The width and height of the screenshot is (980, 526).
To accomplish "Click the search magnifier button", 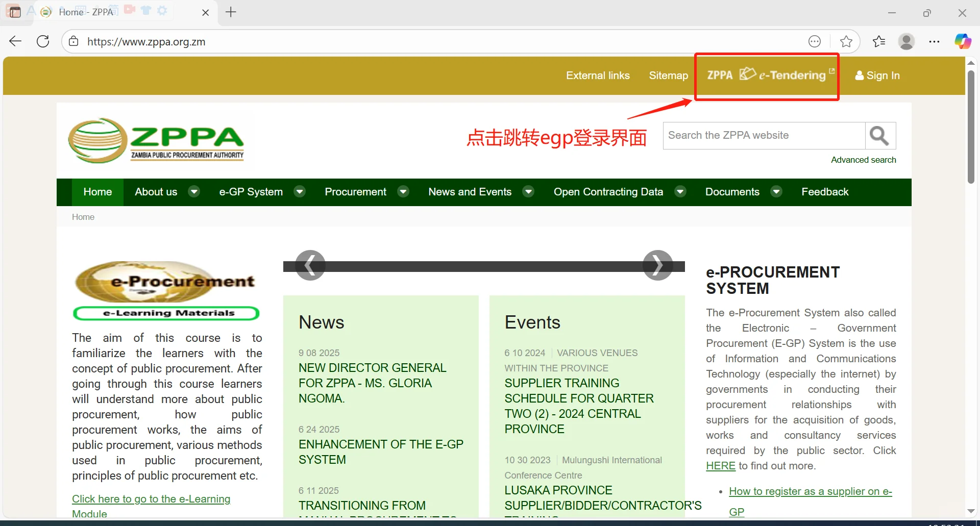I will click(x=880, y=136).
